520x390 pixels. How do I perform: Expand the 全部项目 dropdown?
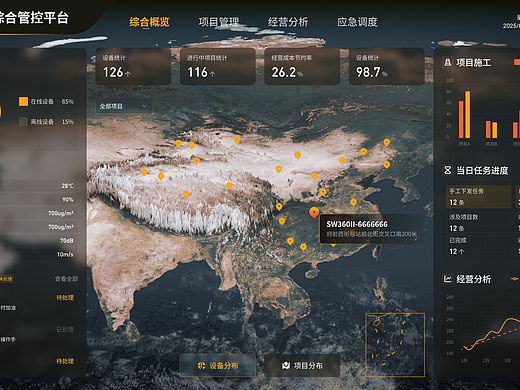point(124,106)
